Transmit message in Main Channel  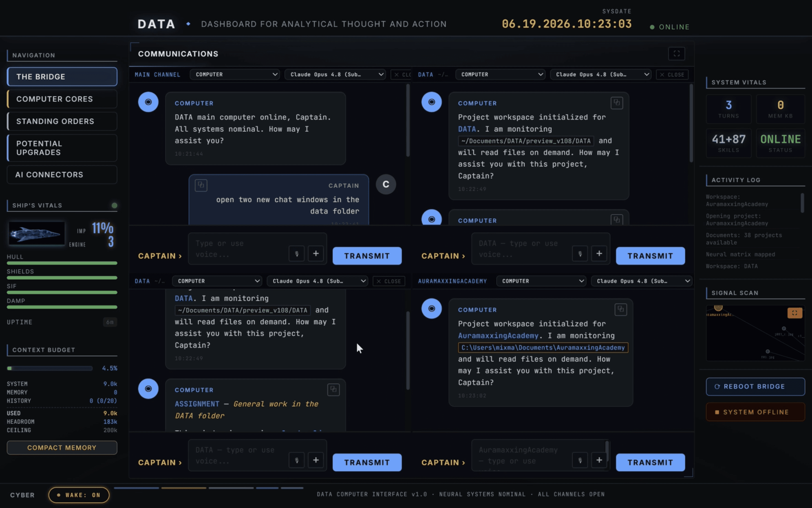(367, 256)
